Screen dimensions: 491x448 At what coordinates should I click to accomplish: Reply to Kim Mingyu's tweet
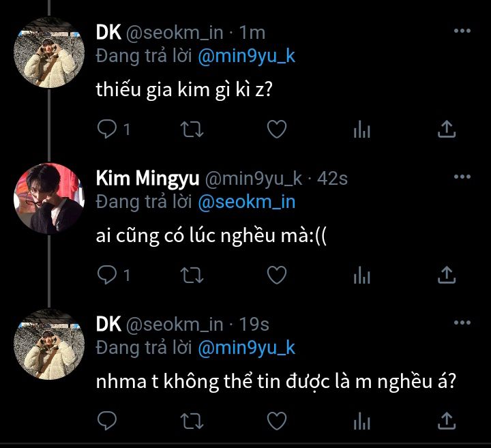click(108, 275)
